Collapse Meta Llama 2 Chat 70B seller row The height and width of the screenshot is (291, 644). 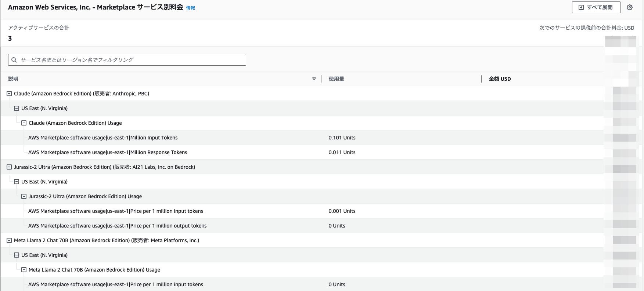click(x=9, y=240)
